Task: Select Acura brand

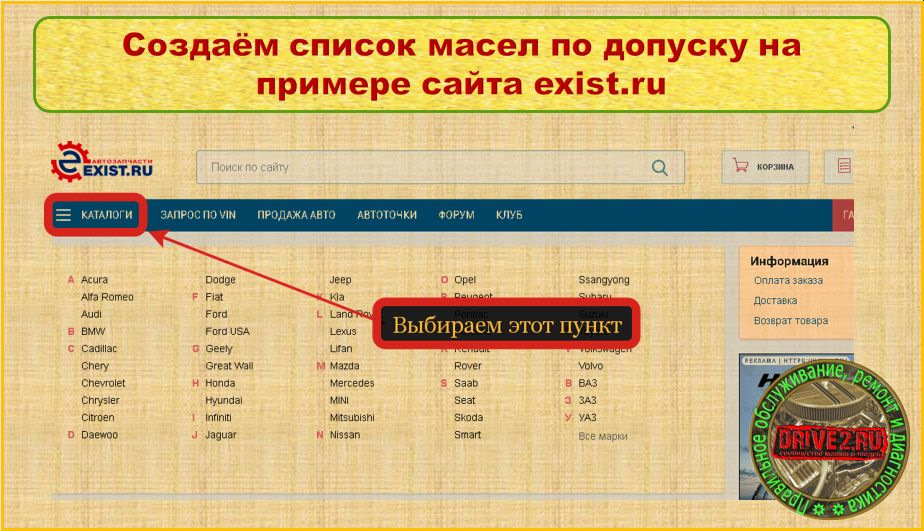Action: 94,280
